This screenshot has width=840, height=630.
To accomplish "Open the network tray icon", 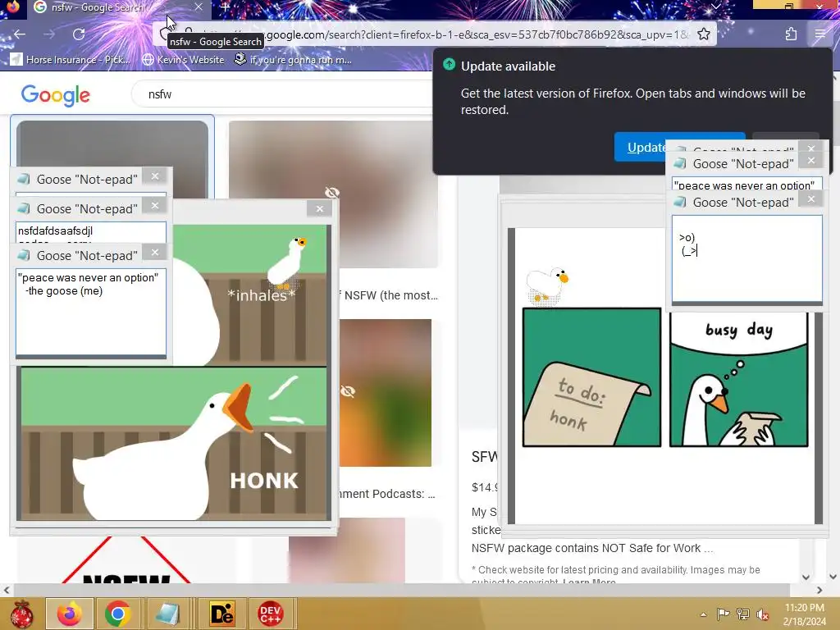I will [743, 614].
